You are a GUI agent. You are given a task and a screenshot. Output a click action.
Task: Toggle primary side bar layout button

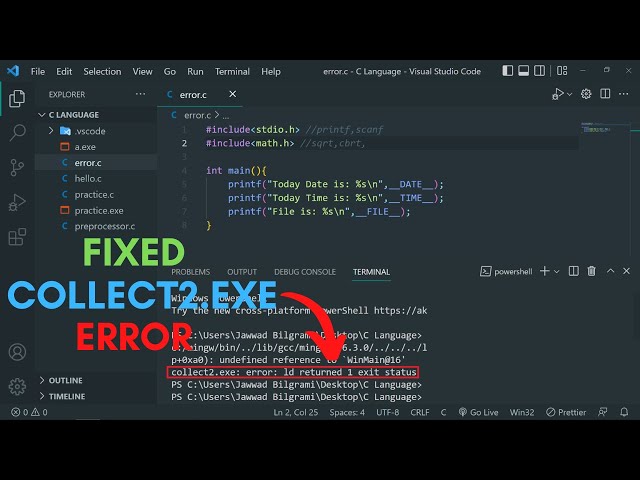coord(507,71)
